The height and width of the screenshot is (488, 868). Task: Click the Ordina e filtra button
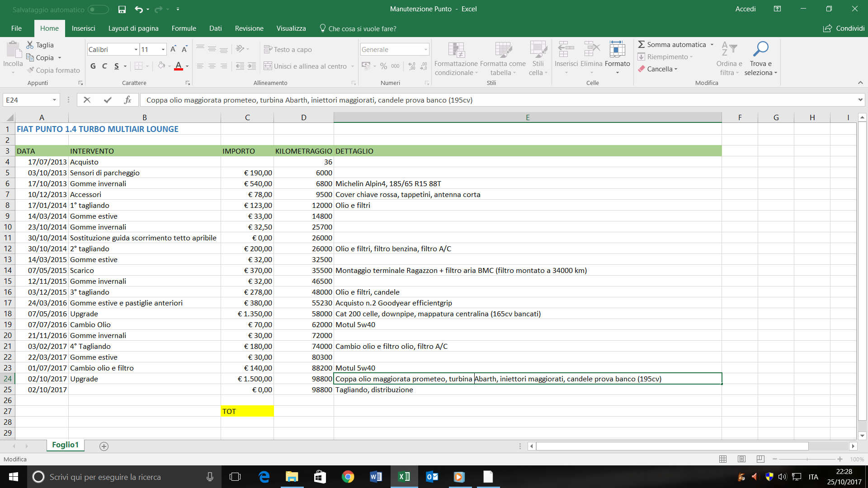coord(729,58)
